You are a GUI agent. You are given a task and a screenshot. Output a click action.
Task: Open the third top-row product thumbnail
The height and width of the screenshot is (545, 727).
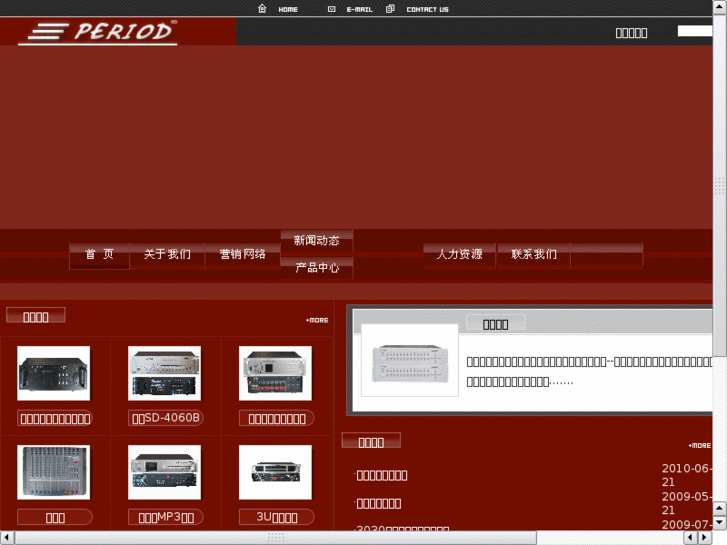pyautogui.click(x=275, y=373)
